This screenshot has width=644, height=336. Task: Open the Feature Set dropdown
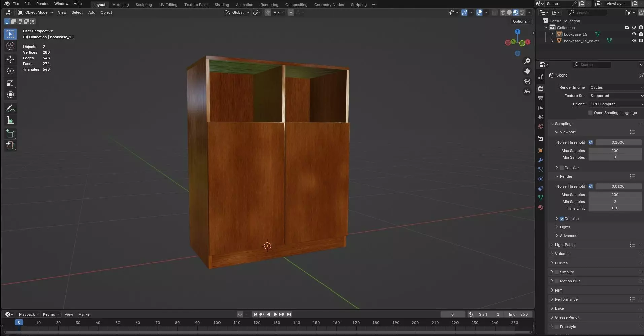point(616,96)
